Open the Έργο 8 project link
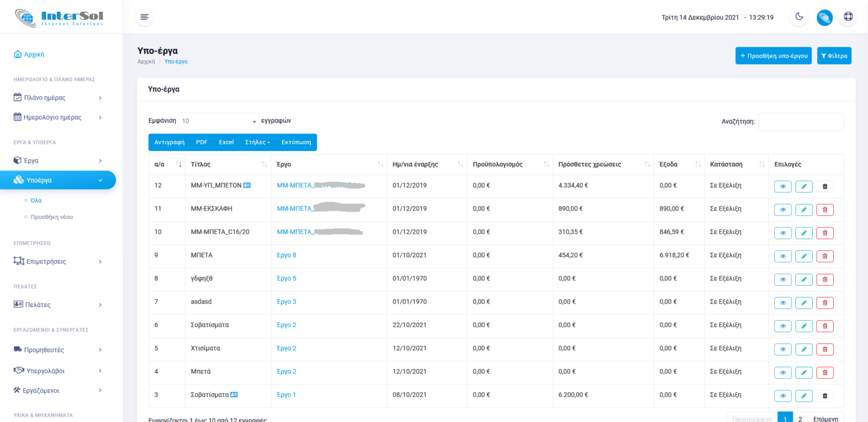 coord(286,255)
